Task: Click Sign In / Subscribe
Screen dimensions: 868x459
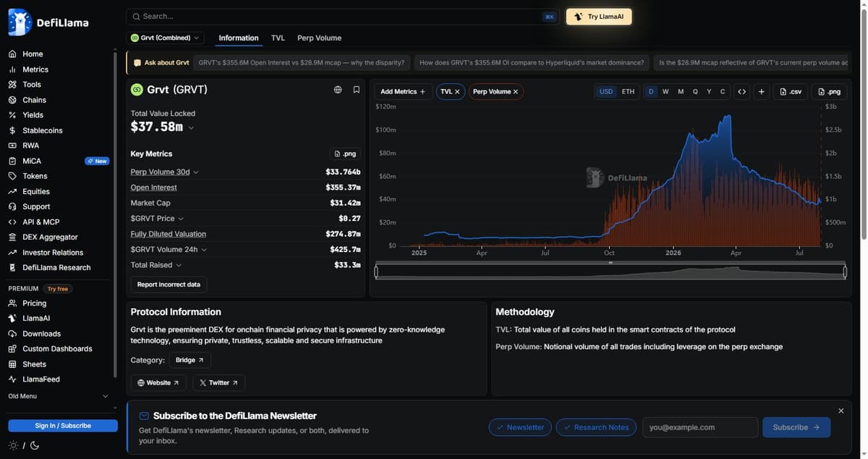Action: (x=63, y=426)
